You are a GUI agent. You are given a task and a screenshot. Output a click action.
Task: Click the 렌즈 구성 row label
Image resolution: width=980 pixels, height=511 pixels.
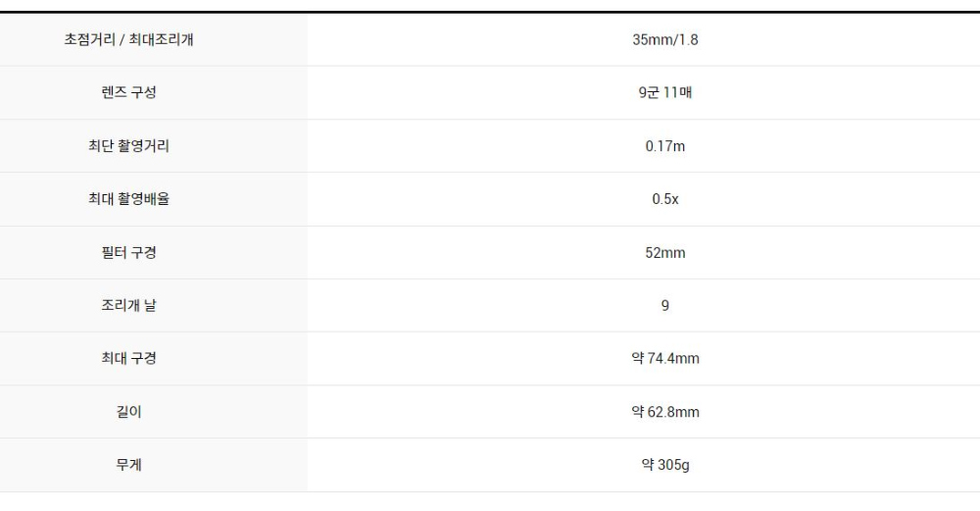click(135, 93)
